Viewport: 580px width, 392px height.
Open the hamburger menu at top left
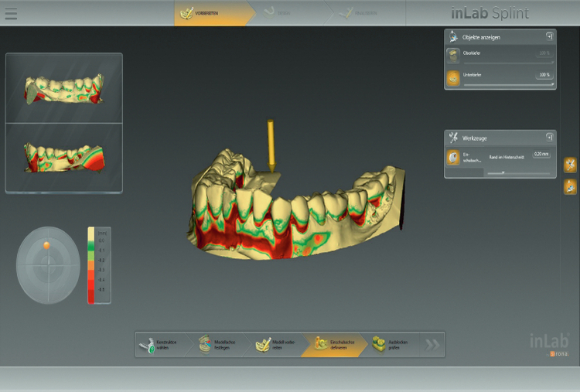[x=11, y=13]
